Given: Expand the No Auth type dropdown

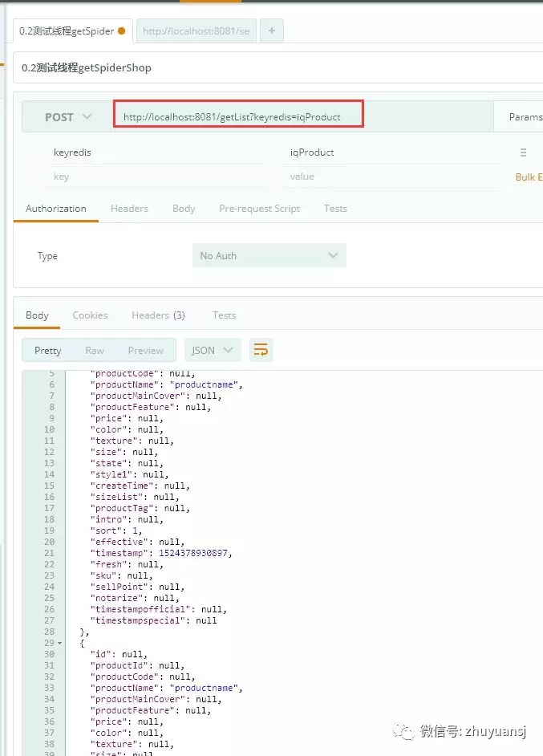Looking at the screenshot, I should 269,256.
